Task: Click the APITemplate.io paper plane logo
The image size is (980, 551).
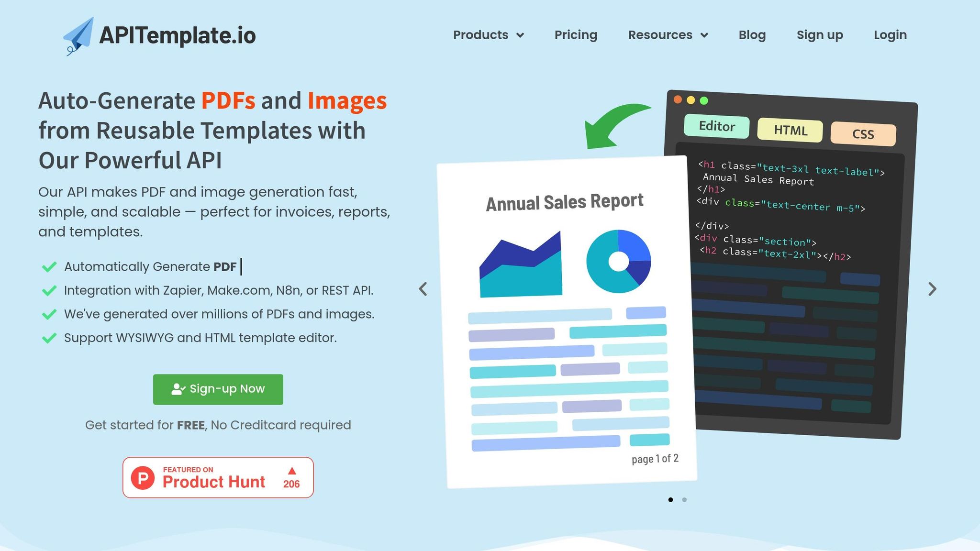Action: tap(78, 36)
